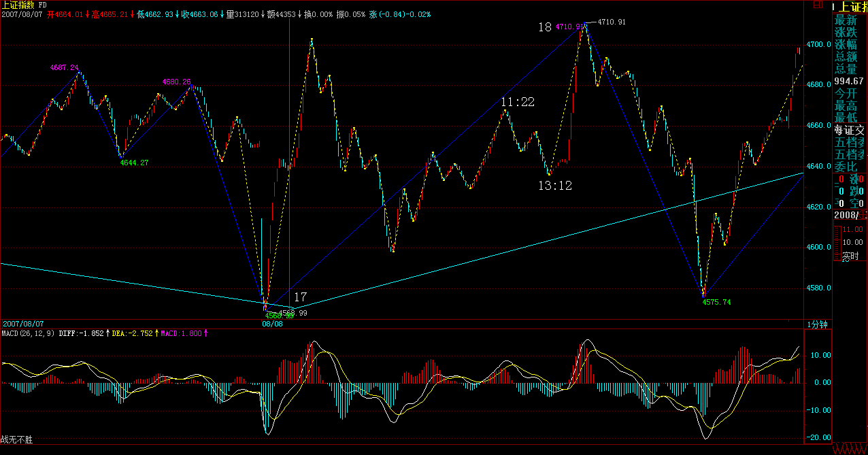Image resolution: width=868 pixels, height=455 pixels.
Task: Click the 委比 row in side panel
Action: click(x=846, y=167)
